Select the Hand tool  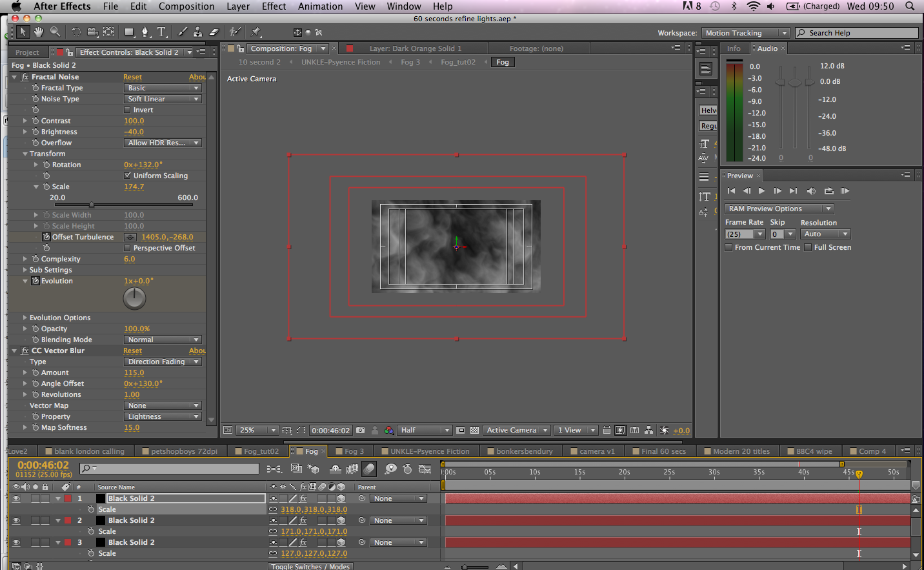pos(38,31)
